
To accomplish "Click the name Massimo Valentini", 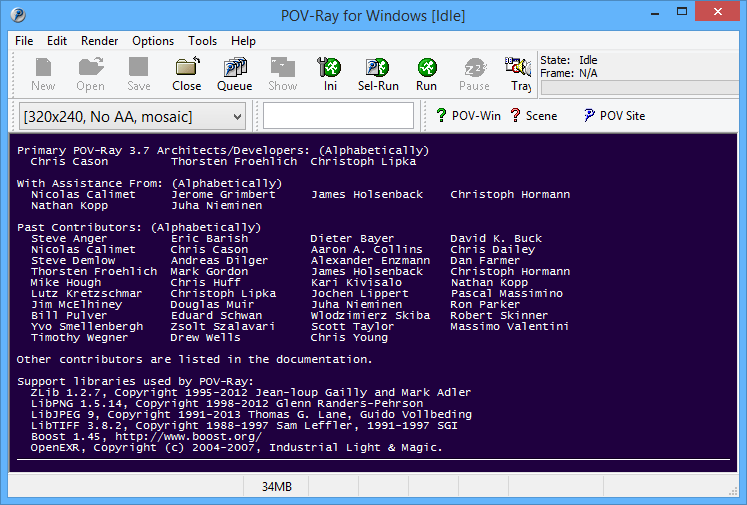I will [x=509, y=326].
